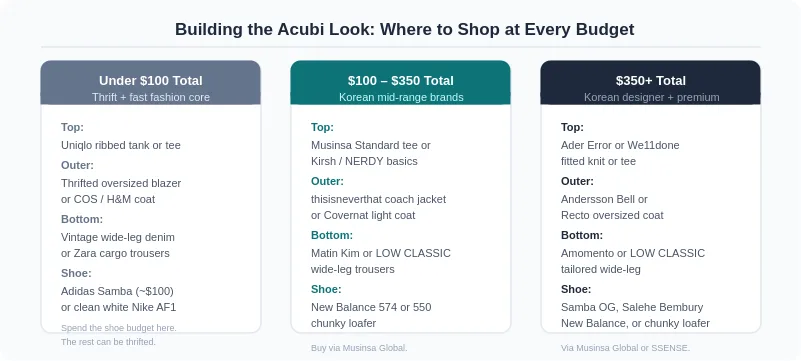Click the Korean designer + premium subtitle
Viewport: 801px width, 361px height.
[651, 97]
